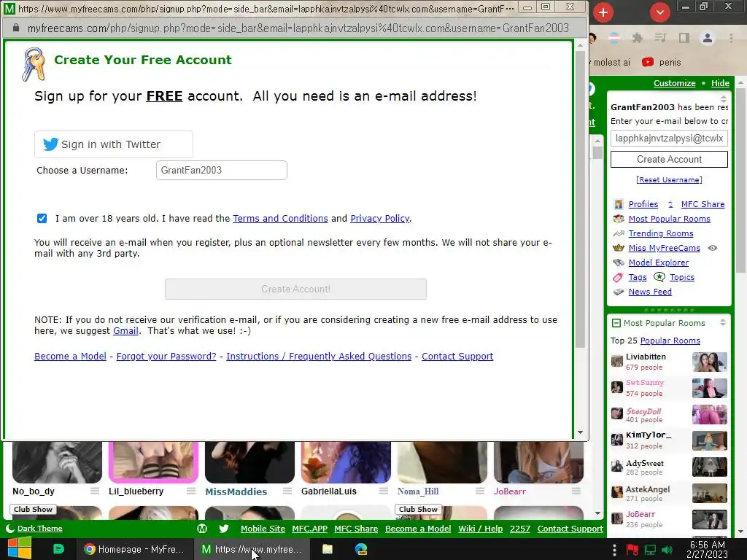The image size is (747, 560).
Task: Click the Dark Theme moon icon
Action: click(x=9, y=529)
